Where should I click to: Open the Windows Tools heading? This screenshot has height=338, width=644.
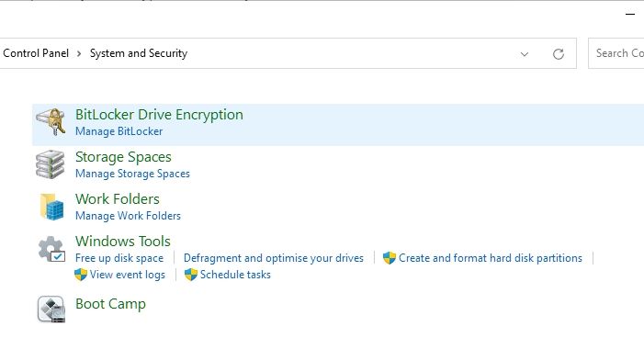pos(123,241)
